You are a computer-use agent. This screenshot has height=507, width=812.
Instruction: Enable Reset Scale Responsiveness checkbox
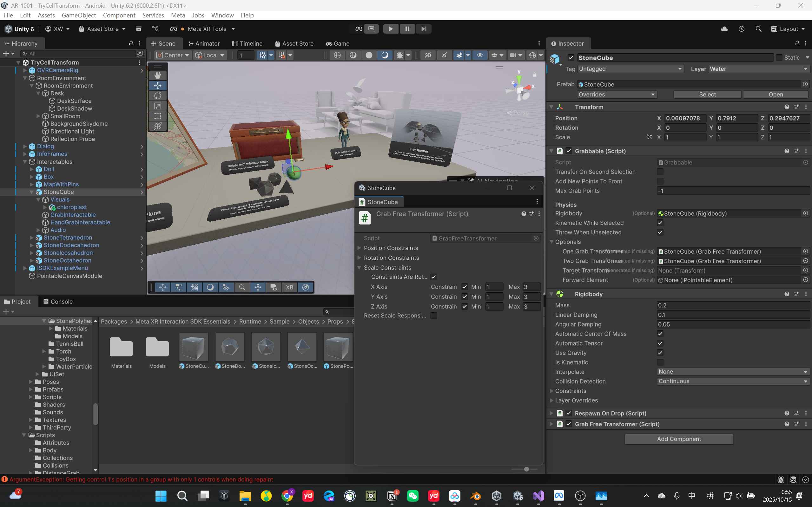[433, 315]
